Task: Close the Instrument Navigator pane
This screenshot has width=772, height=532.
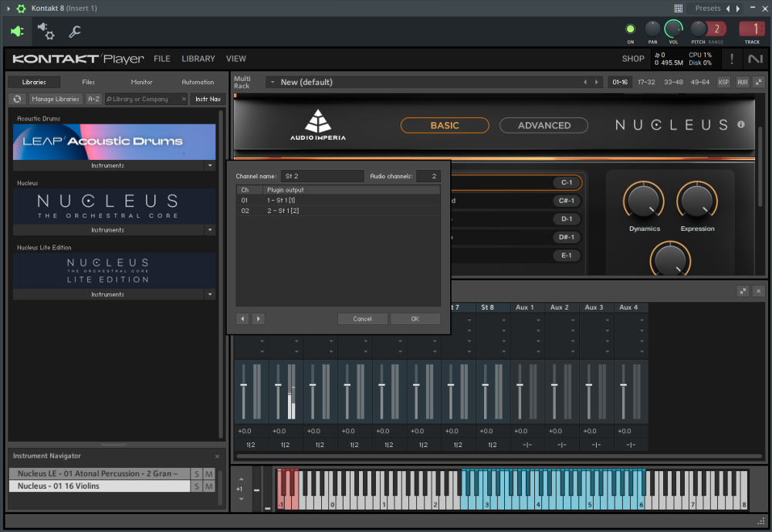Action: (x=217, y=456)
